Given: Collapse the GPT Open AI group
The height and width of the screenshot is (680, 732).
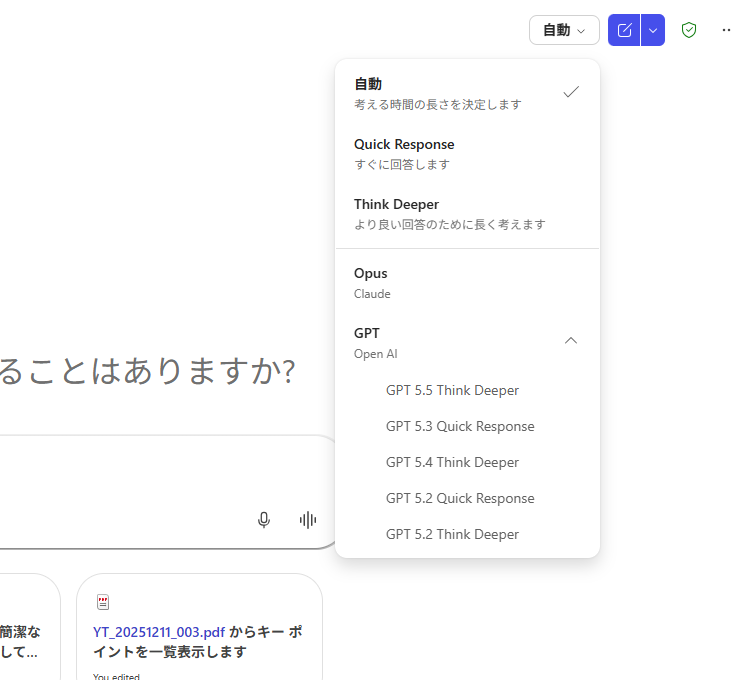Looking at the screenshot, I should point(467,343).
